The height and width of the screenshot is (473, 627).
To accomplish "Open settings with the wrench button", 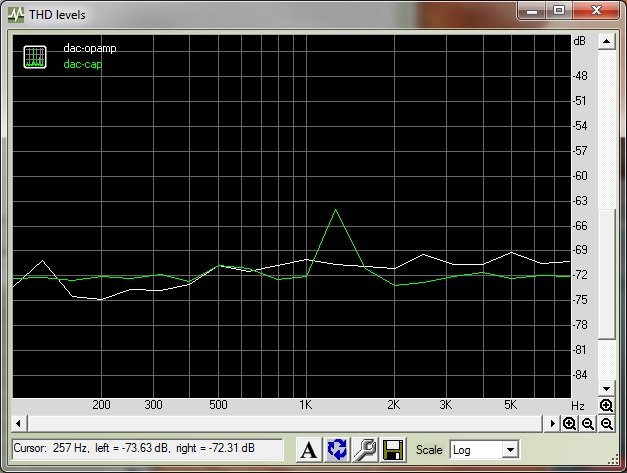I will tap(365, 450).
